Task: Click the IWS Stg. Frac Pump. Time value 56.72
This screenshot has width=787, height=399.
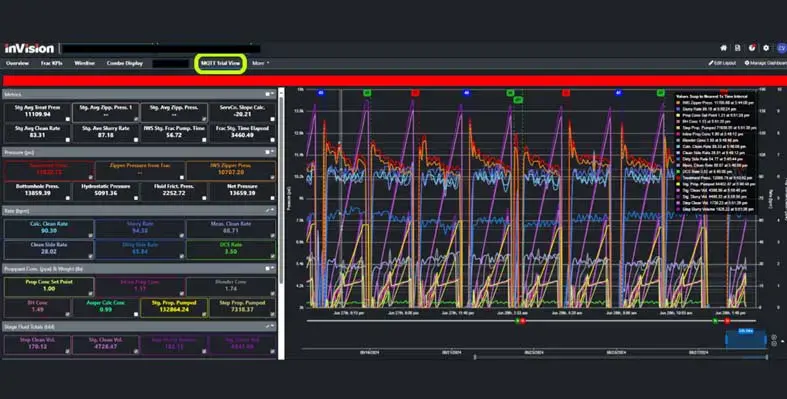Action: click(x=174, y=135)
